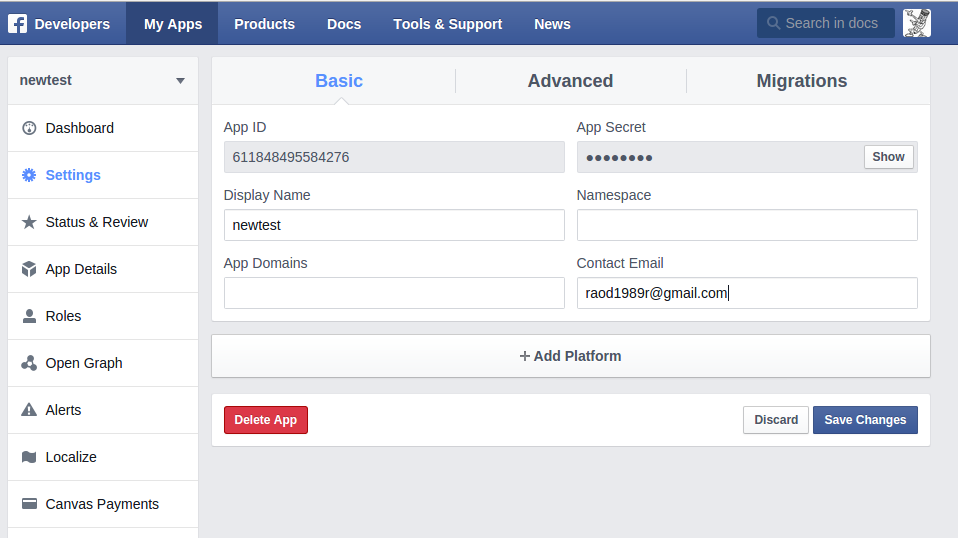Click the Dashboard gauge icon
This screenshot has width=958, height=538.
pos(29,128)
